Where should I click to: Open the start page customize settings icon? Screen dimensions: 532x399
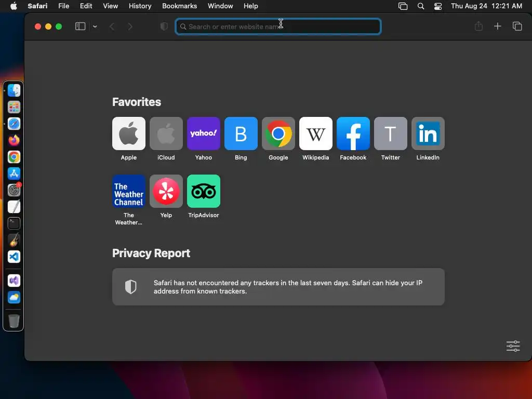point(513,346)
